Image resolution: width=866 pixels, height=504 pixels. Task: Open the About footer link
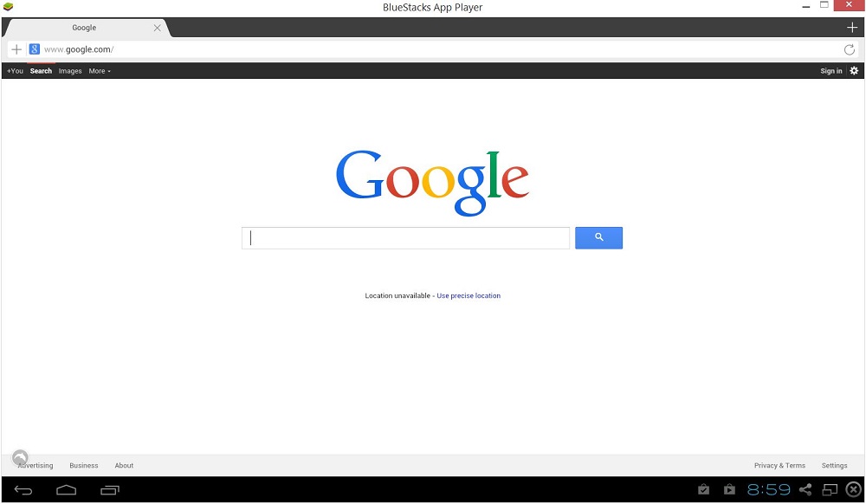[124, 465]
